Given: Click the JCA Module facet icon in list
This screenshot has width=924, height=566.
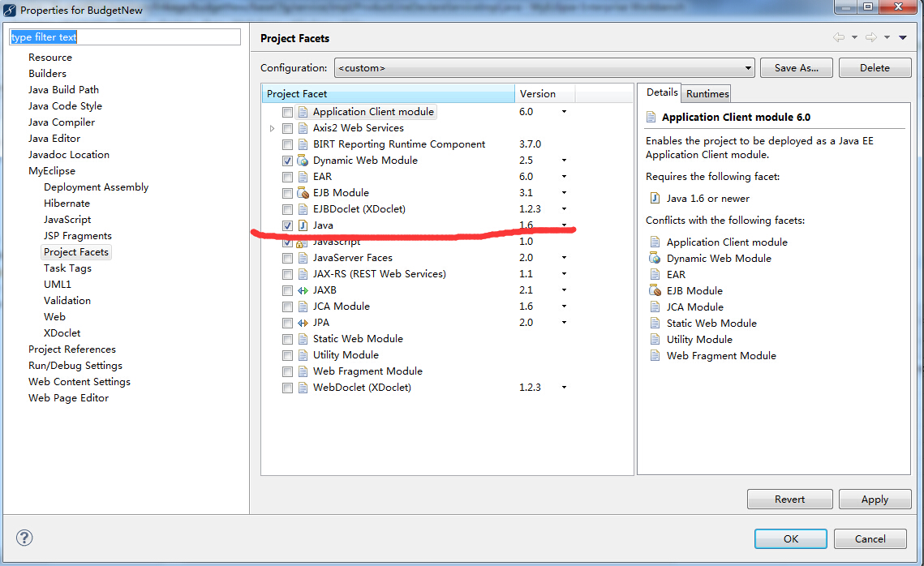Looking at the screenshot, I should pos(303,307).
